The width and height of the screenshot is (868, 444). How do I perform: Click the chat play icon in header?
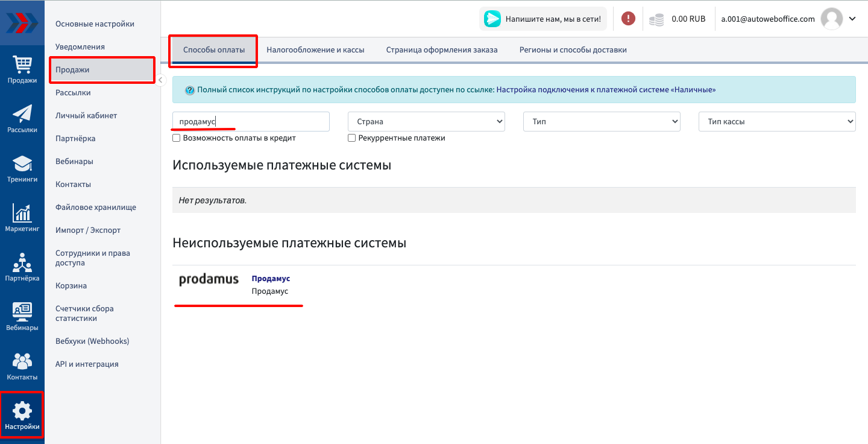pos(492,19)
